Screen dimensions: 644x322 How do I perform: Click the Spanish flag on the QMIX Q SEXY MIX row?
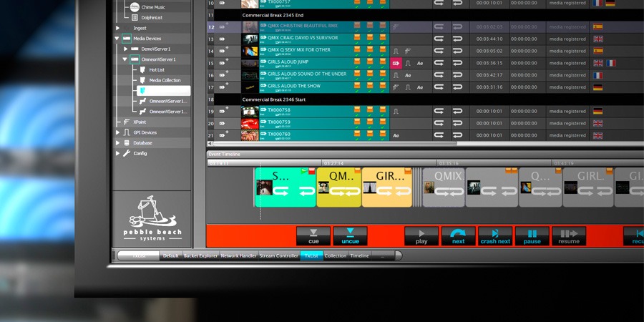598,51
